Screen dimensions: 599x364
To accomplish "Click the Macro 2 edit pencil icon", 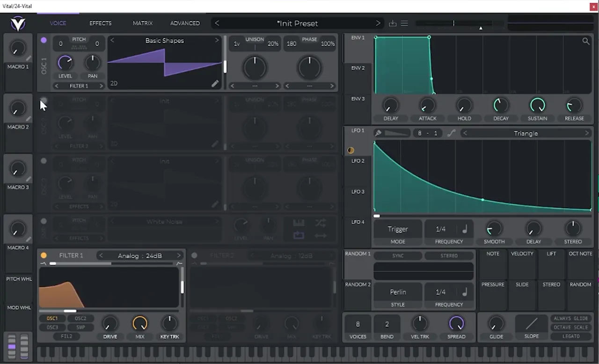I will 29,119.
